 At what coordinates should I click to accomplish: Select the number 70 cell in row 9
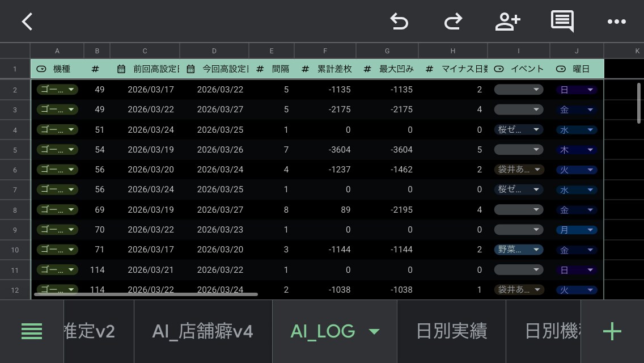coord(97,229)
